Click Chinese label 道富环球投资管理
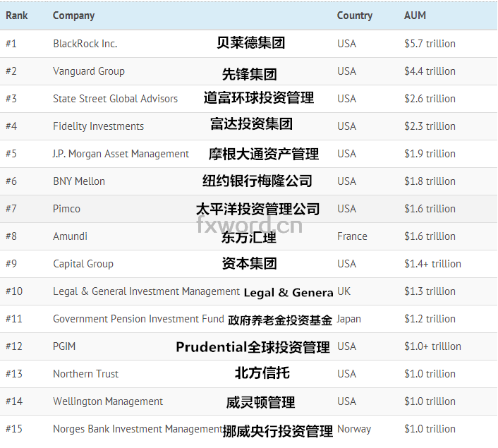The height and width of the screenshot is (448, 498). point(259,97)
